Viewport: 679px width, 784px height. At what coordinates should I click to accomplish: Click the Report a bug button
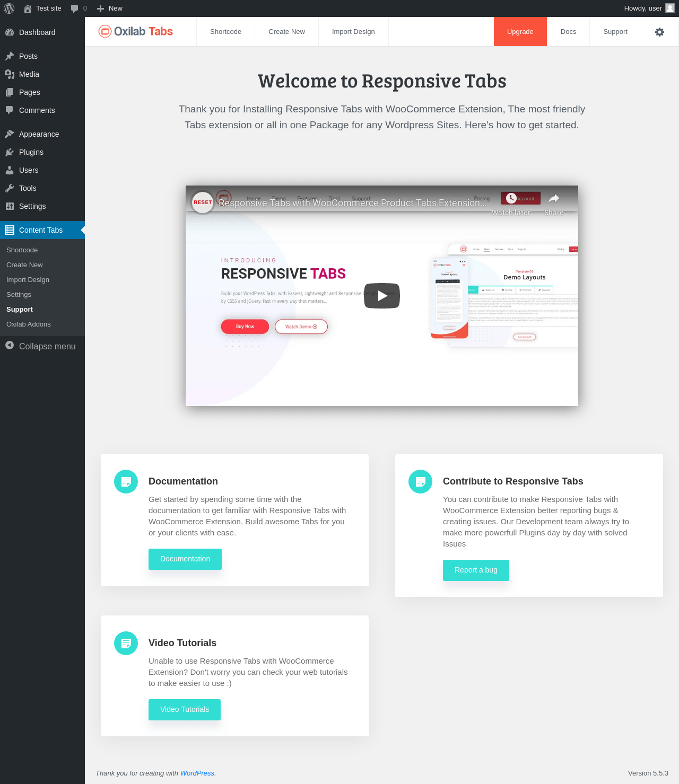pos(476,570)
